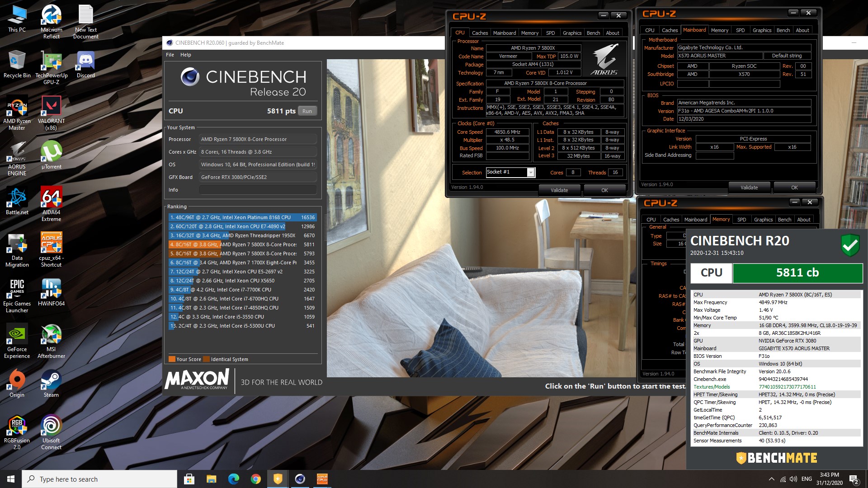Click OK in left CPU-Z window
Image resolution: width=868 pixels, height=488 pixels.
pyautogui.click(x=604, y=190)
